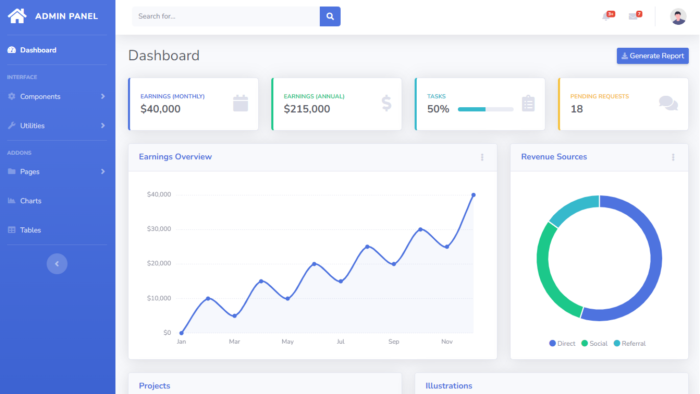Click the Charts bar-graph icon
700x394 pixels.
coord(12,201)
